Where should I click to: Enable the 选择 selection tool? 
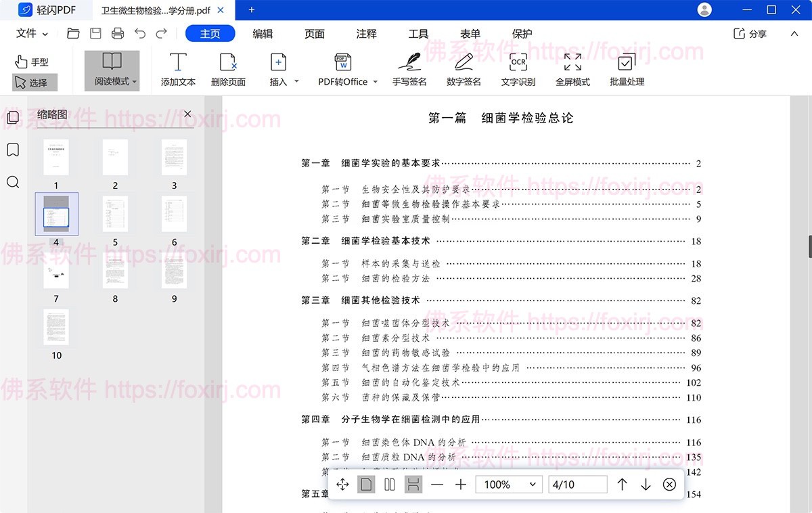click(32, 81)
